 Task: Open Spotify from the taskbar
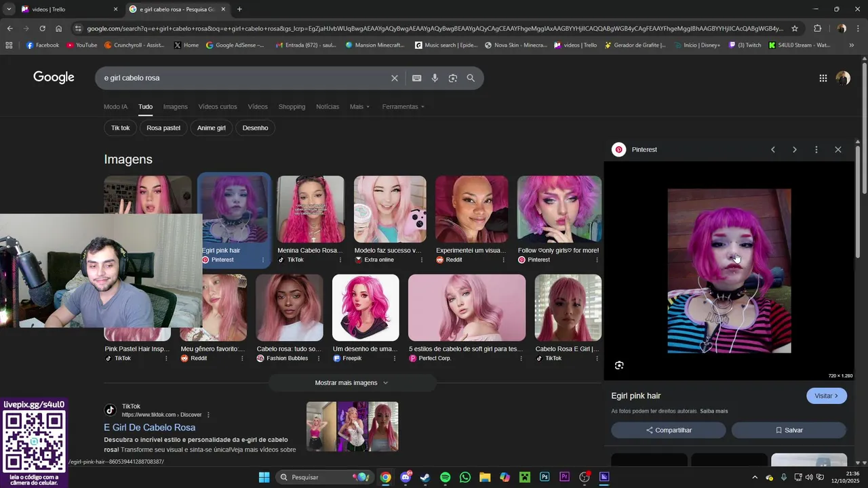pyautogui.click(x=445, y=477)
